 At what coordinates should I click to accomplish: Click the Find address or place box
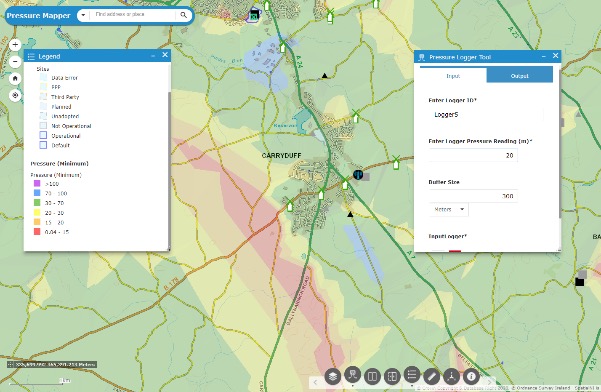coord(133,15)
